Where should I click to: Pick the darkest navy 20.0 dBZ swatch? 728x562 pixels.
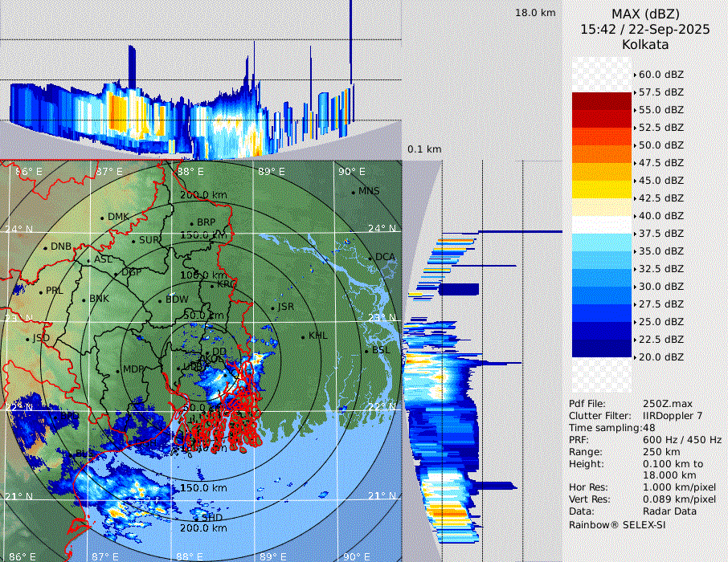click(x=602, y=348)
